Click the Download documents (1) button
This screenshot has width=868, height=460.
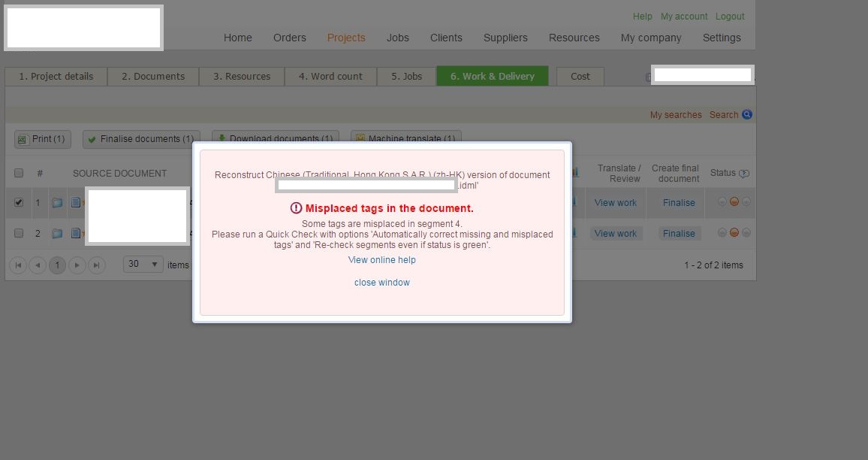pos(275,138)
